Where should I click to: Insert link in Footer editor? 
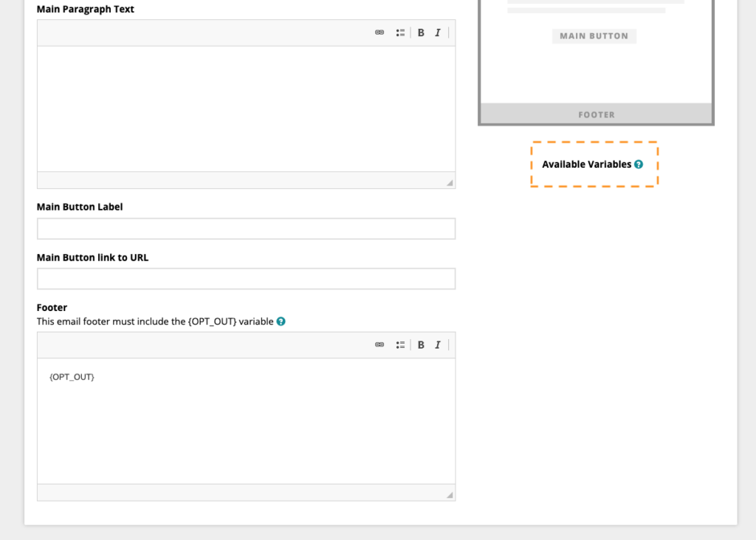379,344
